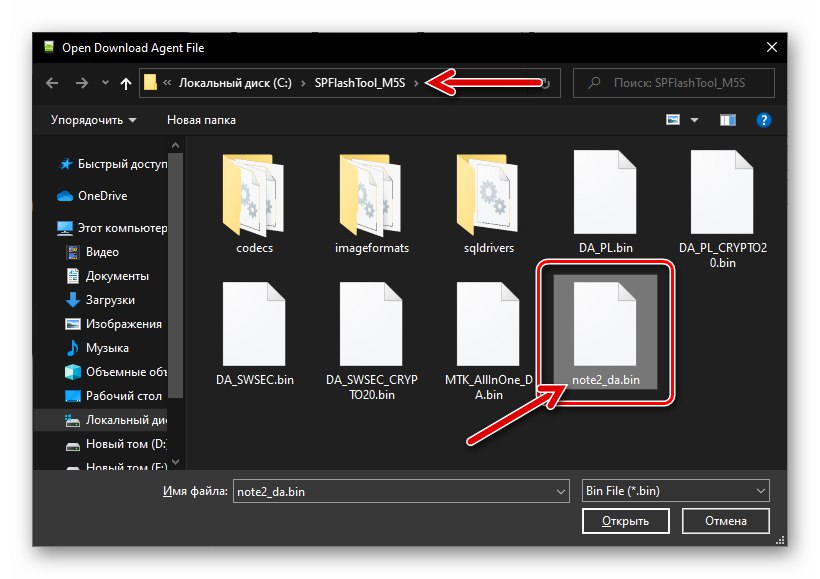Click the Этот компьютер monitor icon

65,228
